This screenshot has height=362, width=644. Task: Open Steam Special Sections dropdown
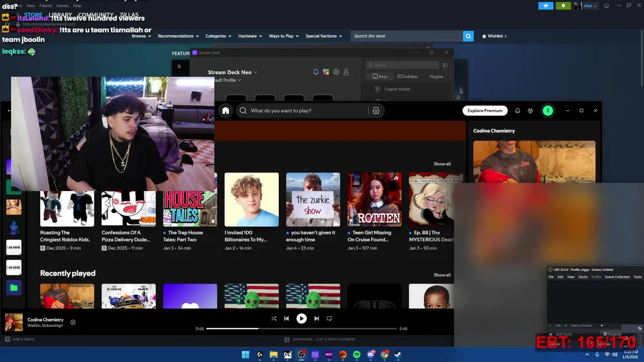tap(324, 36)
